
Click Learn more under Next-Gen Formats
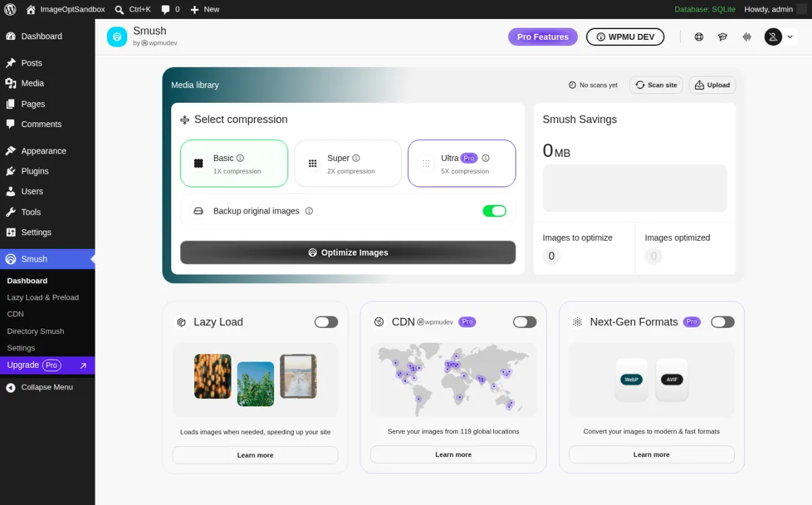652,454
